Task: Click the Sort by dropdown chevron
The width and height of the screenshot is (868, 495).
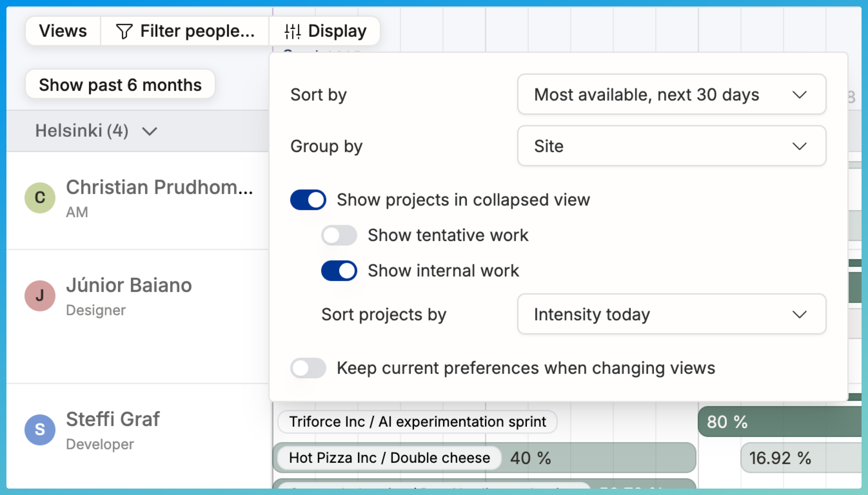Action: 799,94
